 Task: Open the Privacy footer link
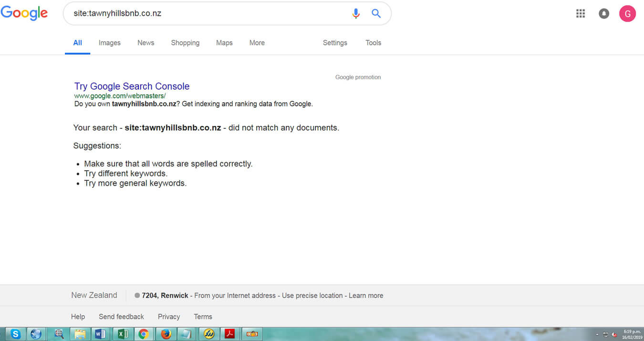tap(169, 317)
